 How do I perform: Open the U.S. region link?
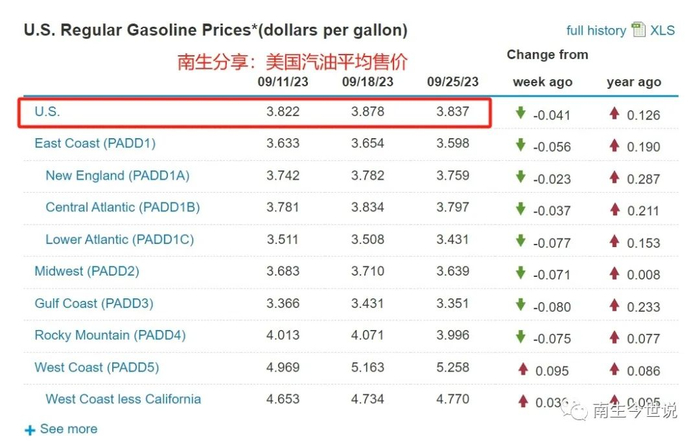point(47,112)
